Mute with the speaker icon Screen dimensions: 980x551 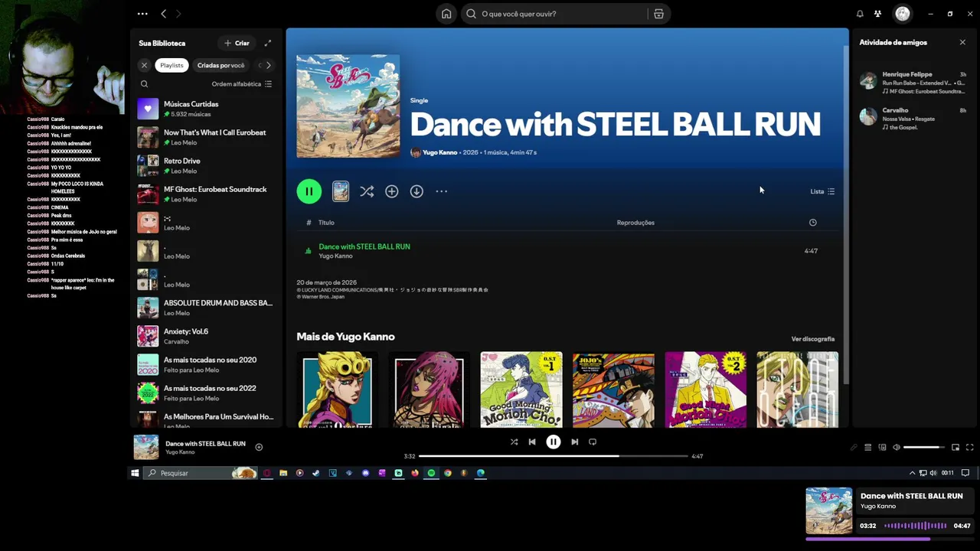[x=897, y=447]
